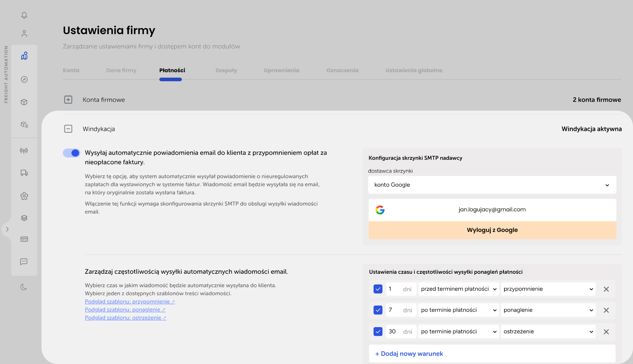Uncheck the 30 dni warning rule checkbox
The image size is (633, 364).
[x=378, y=331]
